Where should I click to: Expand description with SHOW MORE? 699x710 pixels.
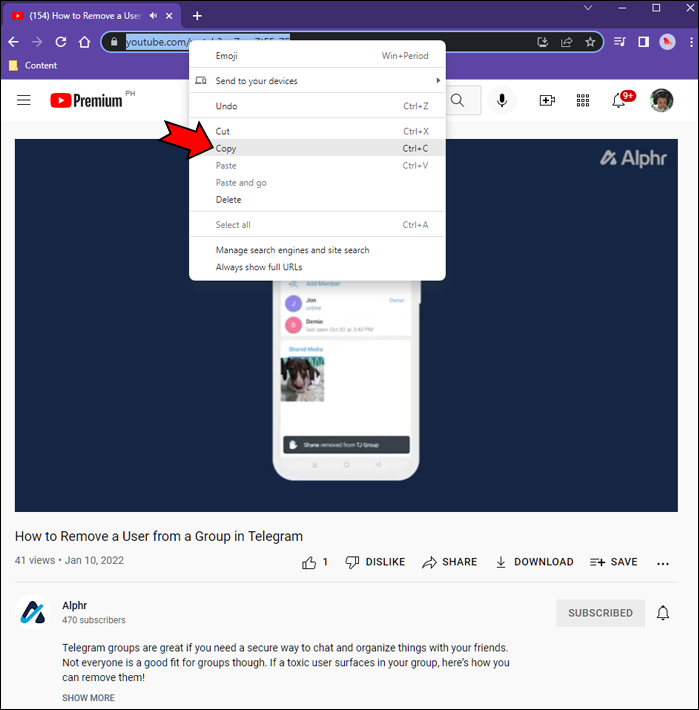[x=88, y=698]
